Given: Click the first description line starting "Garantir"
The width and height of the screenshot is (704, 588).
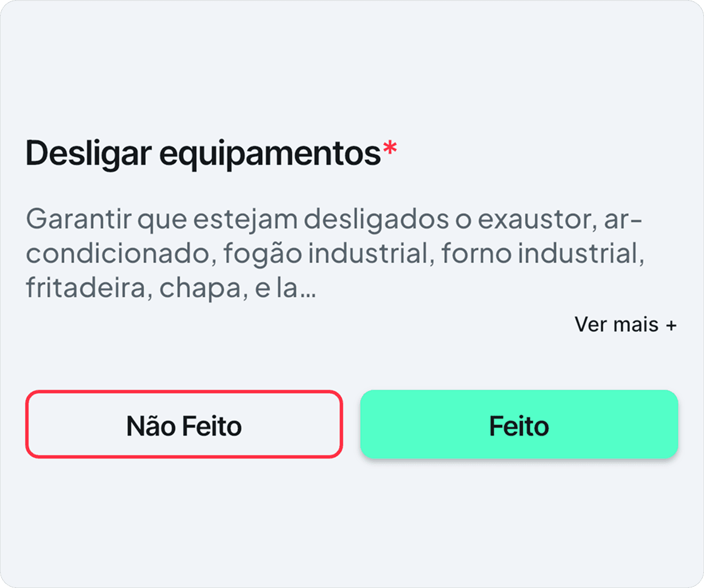Looking at the screenshot, I should coord(333,220).
